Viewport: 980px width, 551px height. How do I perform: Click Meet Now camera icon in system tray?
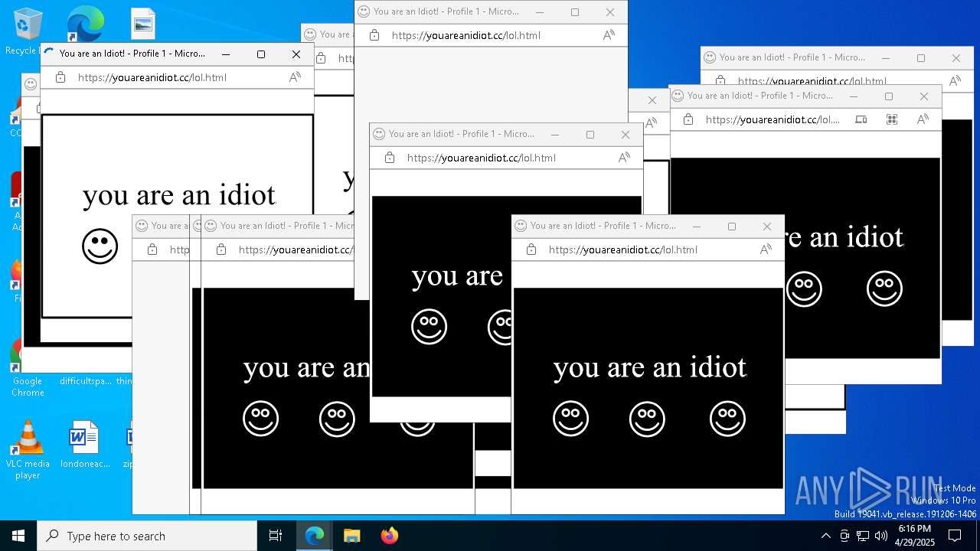(844, 536)
